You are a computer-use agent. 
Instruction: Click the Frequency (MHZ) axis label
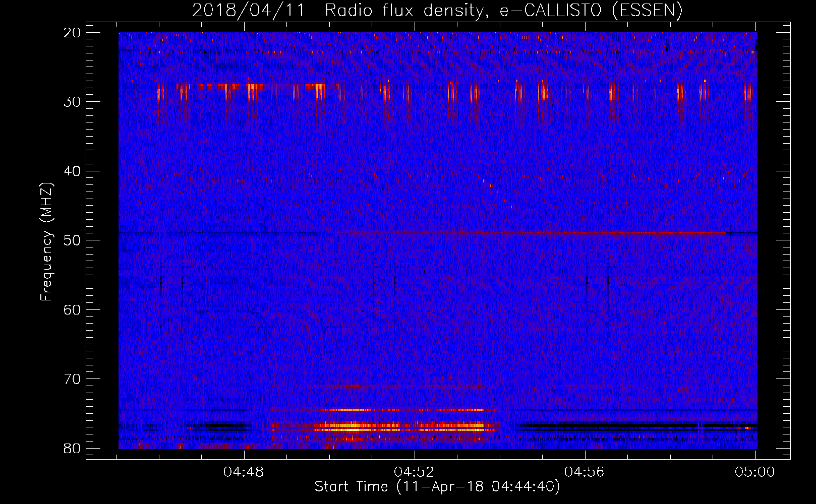coord(46,242)
